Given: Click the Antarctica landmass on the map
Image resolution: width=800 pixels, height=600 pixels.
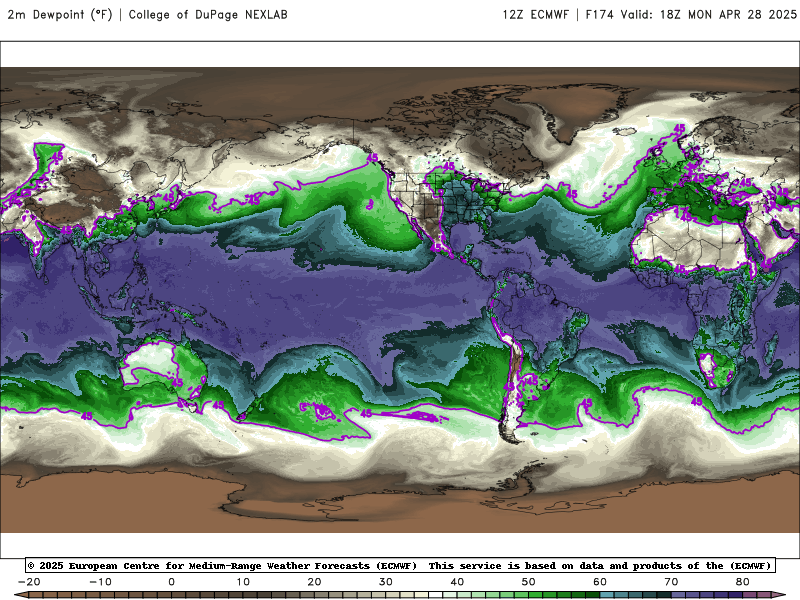Looking at the screenshot, I should (x=398, y=503).
